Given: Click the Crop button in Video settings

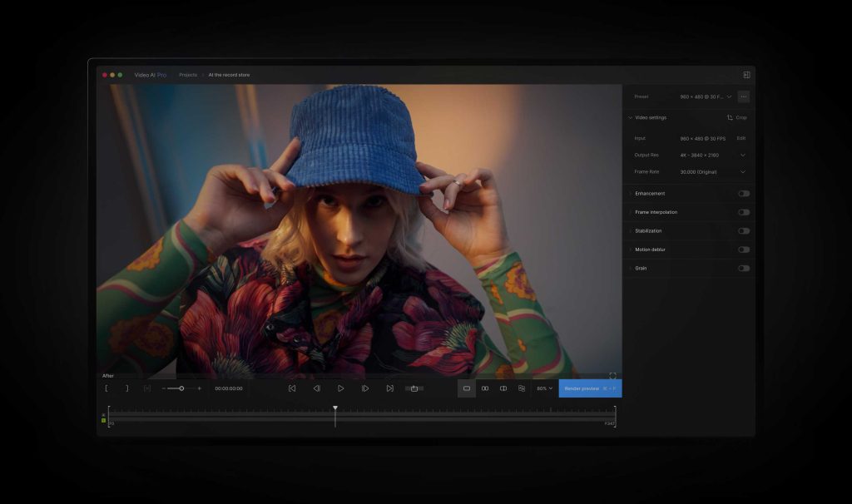Looking at the screenshot, I should click(737, 117).
